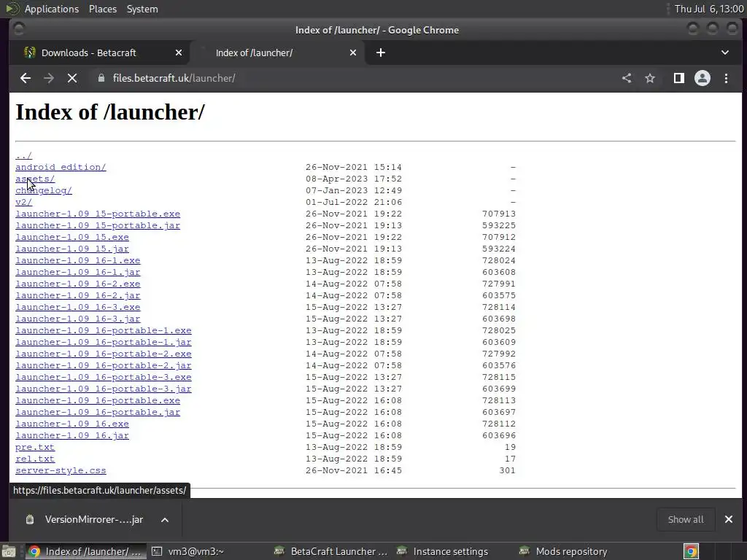This screenshot has height=560, width=747.
Task: Download launcher-1.09_16-portable-3.jar
Action: [104, 389]
